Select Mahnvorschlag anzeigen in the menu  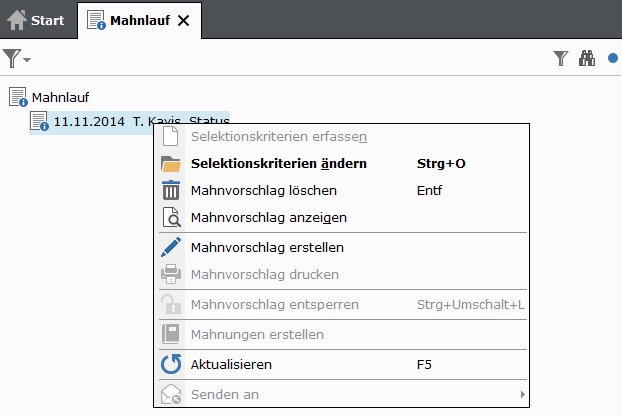tap(268, 217)
